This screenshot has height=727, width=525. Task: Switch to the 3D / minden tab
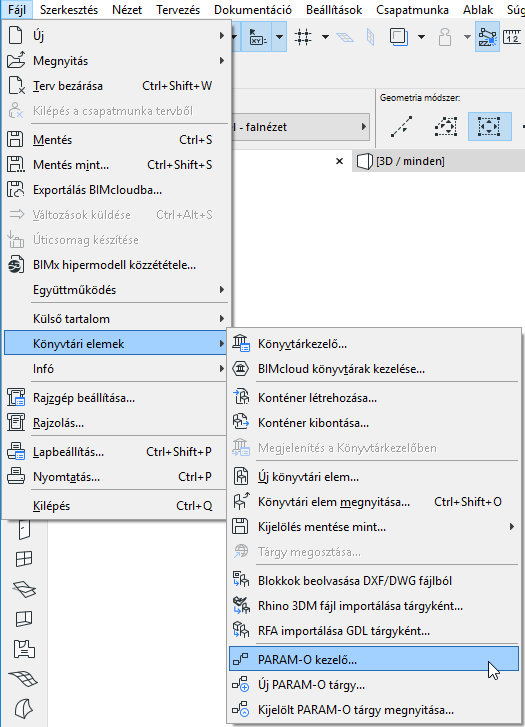439,161
